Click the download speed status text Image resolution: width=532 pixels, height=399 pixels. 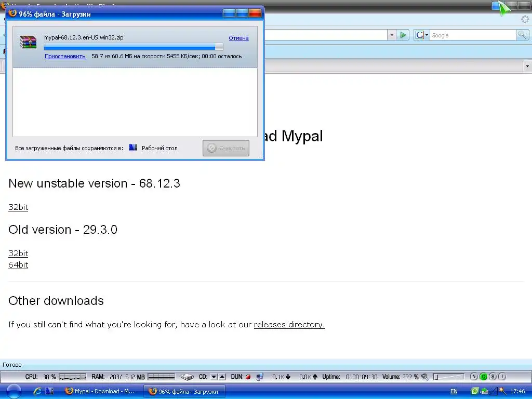[x=167, y=56]
